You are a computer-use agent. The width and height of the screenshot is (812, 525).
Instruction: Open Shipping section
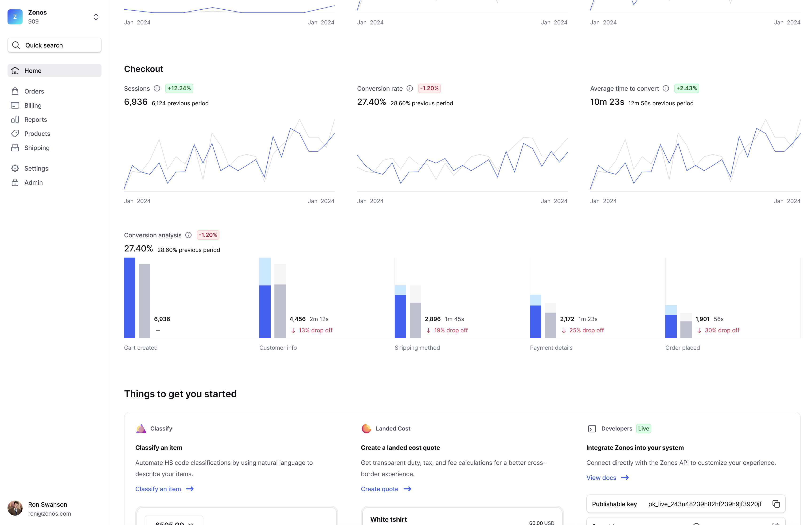click(x=37, y=147)
